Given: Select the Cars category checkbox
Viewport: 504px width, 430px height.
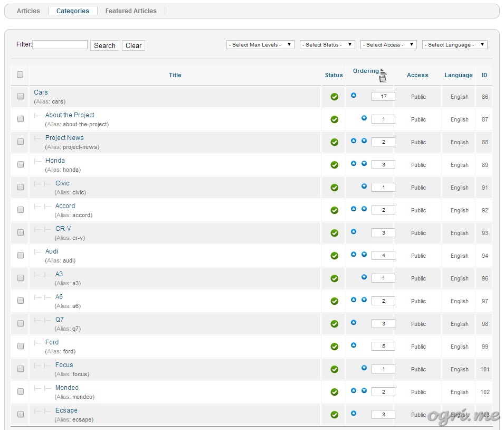Looking at the screenshot, I should [21, 96].
